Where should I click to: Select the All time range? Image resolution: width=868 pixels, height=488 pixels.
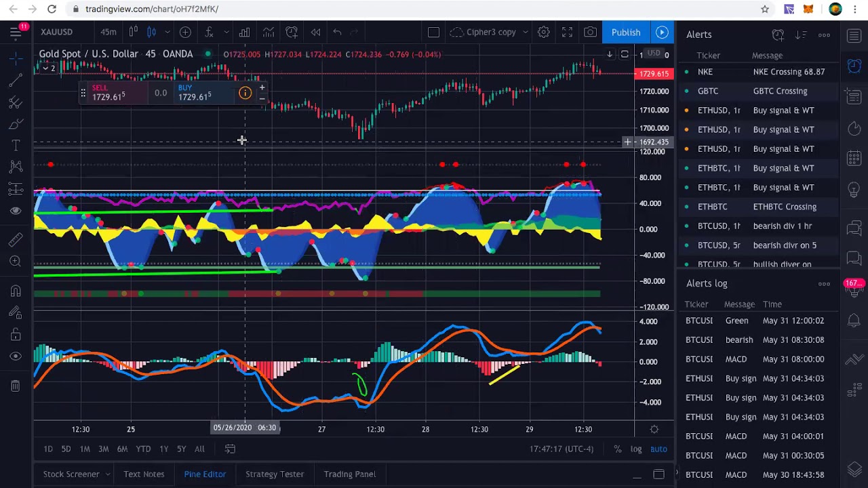[199, 449]
